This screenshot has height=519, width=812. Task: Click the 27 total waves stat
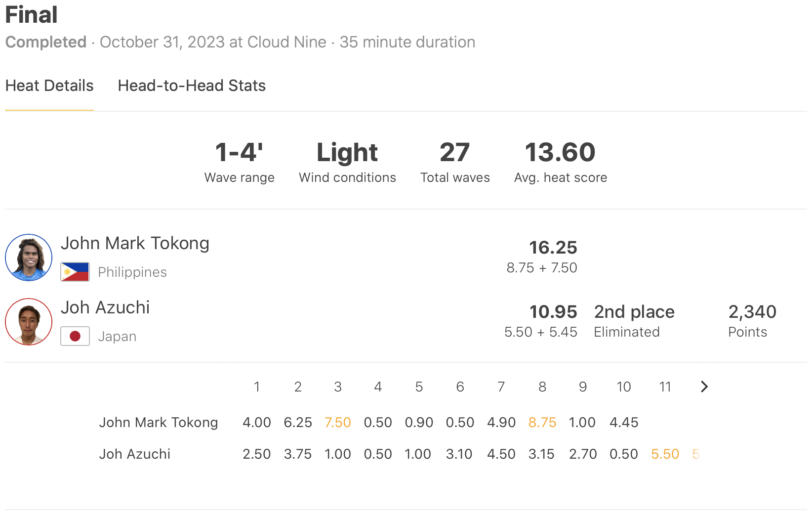point(454,152)
